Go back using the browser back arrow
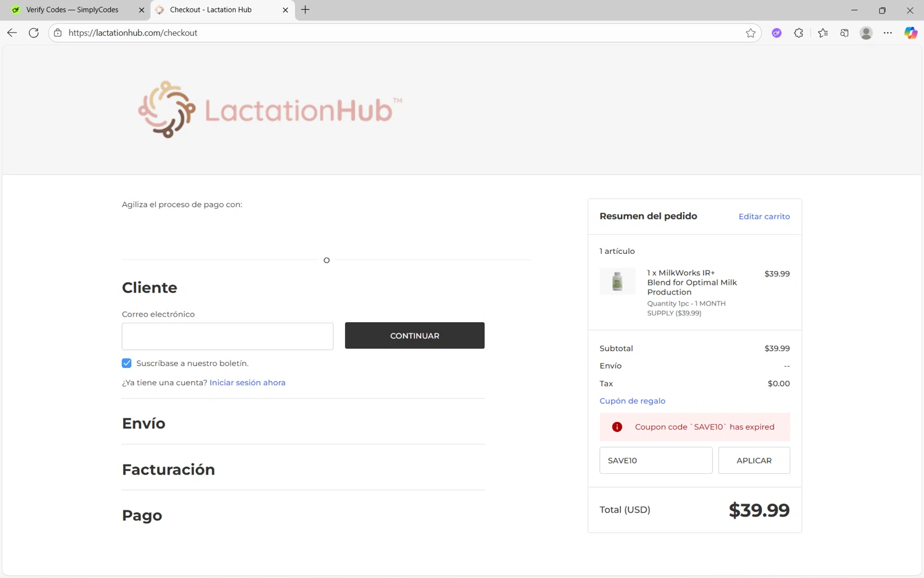Viewport: 924px width, 578px height. click(12, 33)
